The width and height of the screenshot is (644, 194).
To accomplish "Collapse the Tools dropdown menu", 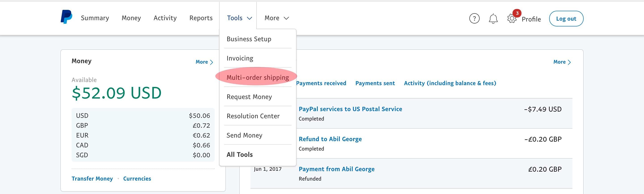I will (239, 18).
